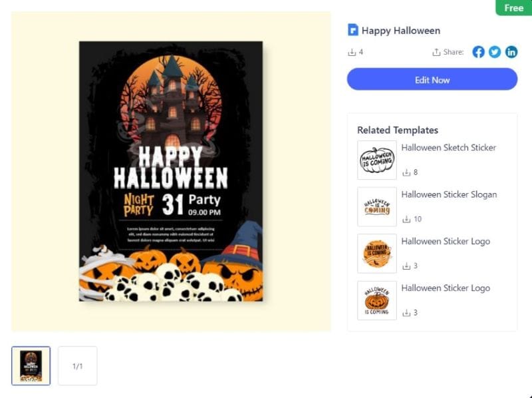532x398 pixels.
Task: Click the green Free badge
Action: [x=513, y=8]
